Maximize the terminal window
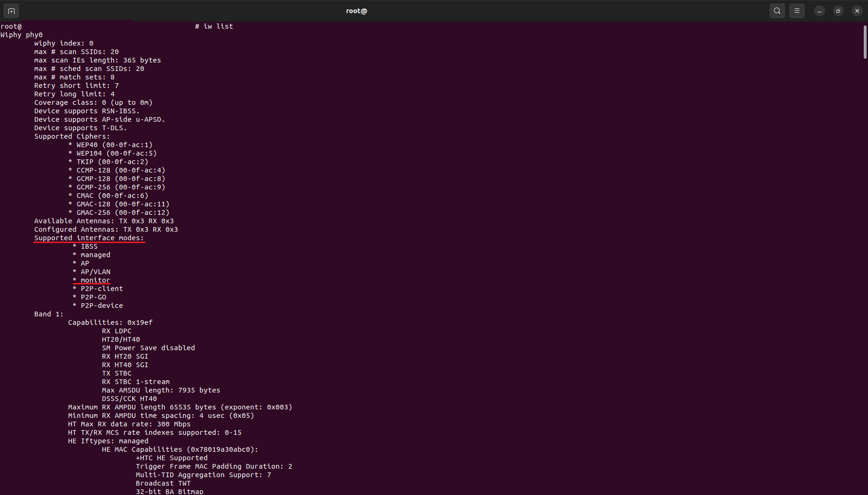The image size is (868, 495). tap(838, 11)
